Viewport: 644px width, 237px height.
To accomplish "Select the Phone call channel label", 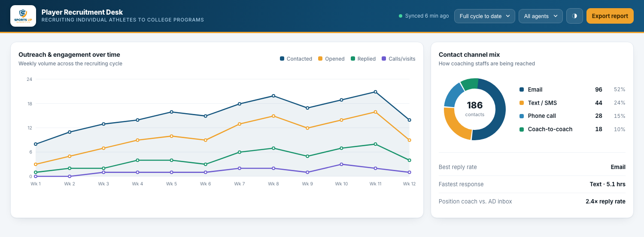I will point(542,116).
